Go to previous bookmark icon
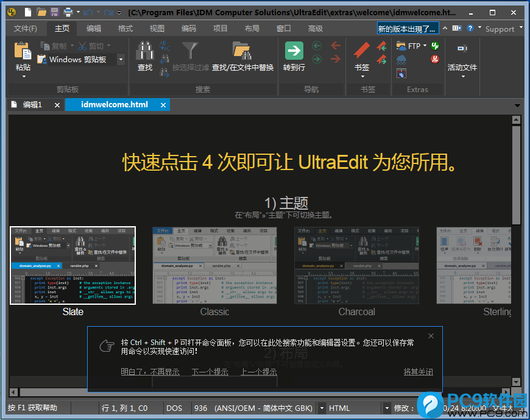Screen dimensions: 530x420 [381, 46]
